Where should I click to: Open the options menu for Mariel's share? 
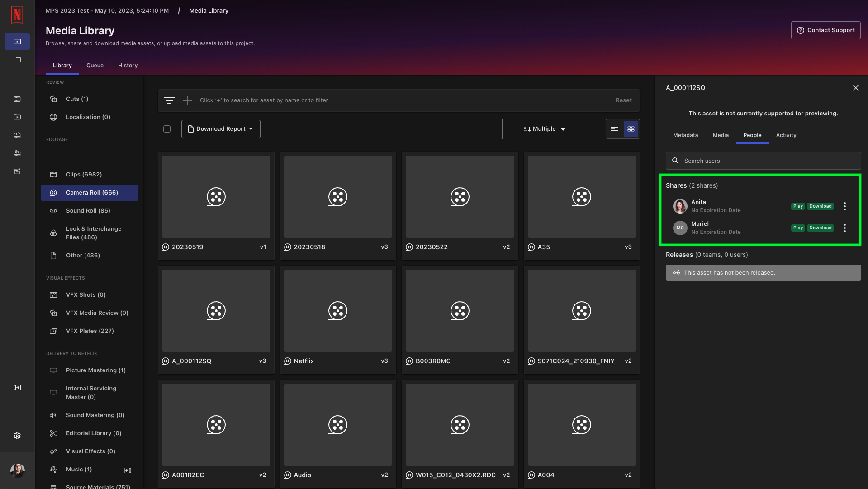click(x=845, y=228)
